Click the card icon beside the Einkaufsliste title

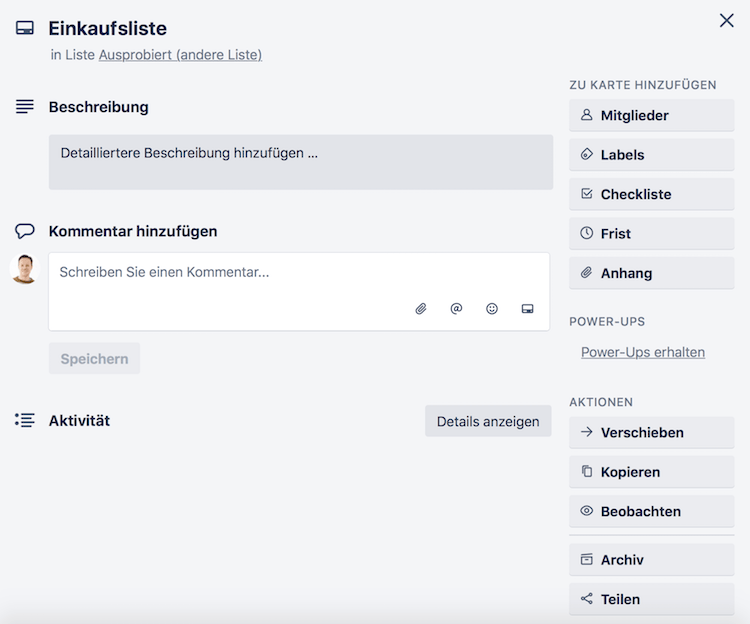25,28
